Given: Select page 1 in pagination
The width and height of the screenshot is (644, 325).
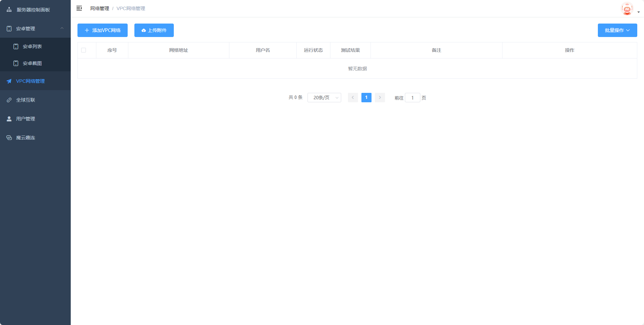Looking at the screenshot, I should click(x=366, y=98).
